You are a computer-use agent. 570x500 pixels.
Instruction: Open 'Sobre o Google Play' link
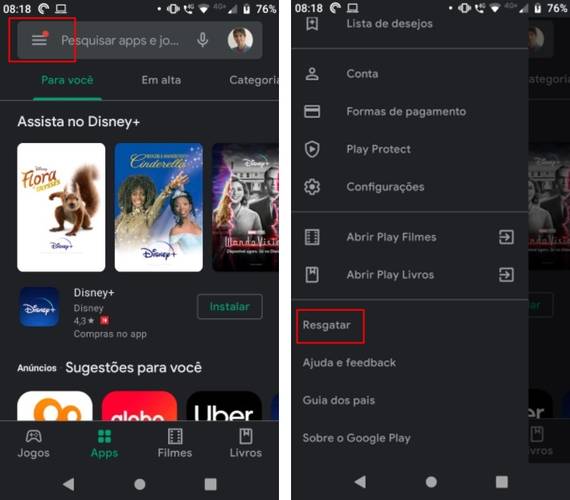[x=357, y=438]
